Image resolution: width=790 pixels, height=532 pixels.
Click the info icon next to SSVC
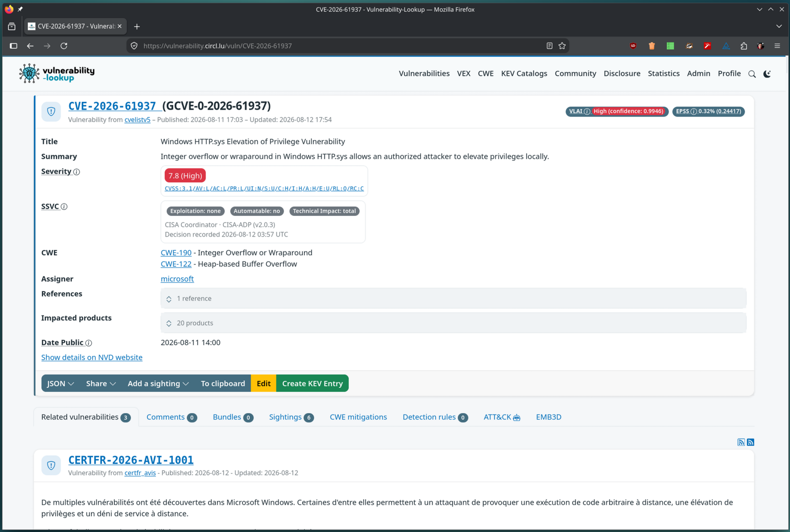[x=64, y=207]
